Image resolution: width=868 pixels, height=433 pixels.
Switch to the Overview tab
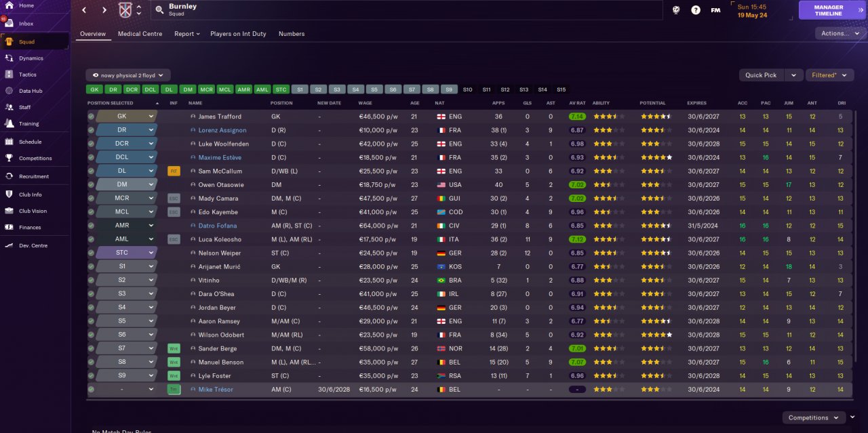click(x=93, y=34)
